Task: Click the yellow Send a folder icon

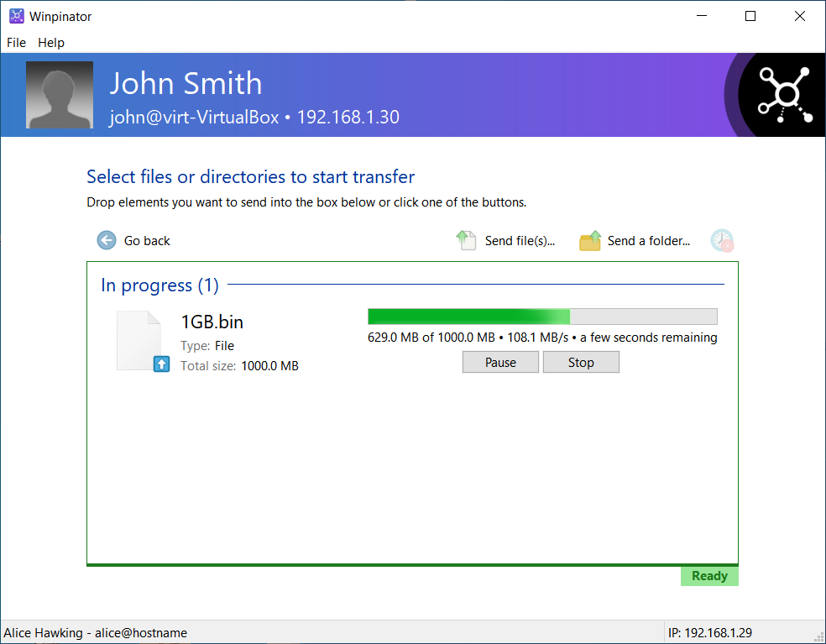Action: click(x=590, y=240)
